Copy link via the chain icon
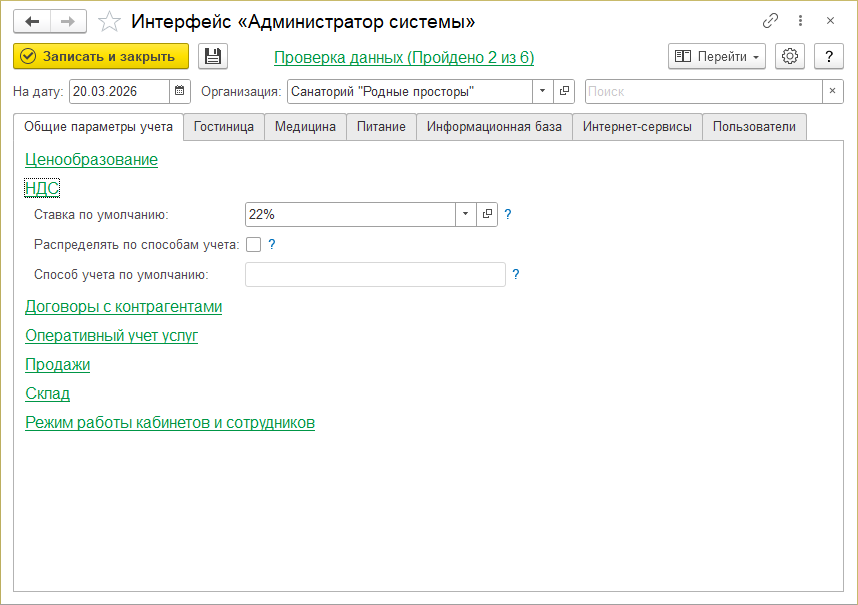Image resolution: width=858 pixels, height=605 pixels. (770, 21)
